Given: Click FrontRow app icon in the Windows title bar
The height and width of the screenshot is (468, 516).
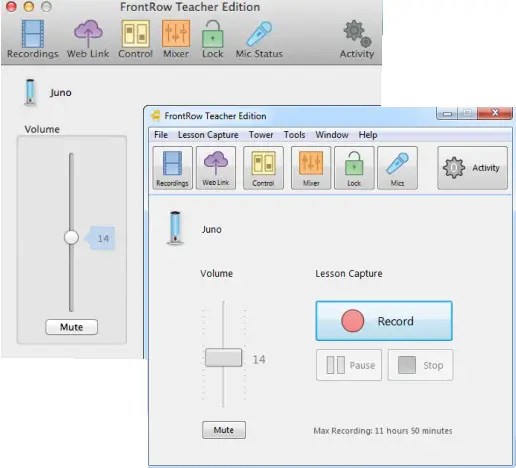Looking at the screenshot, I should pos(156,116).
